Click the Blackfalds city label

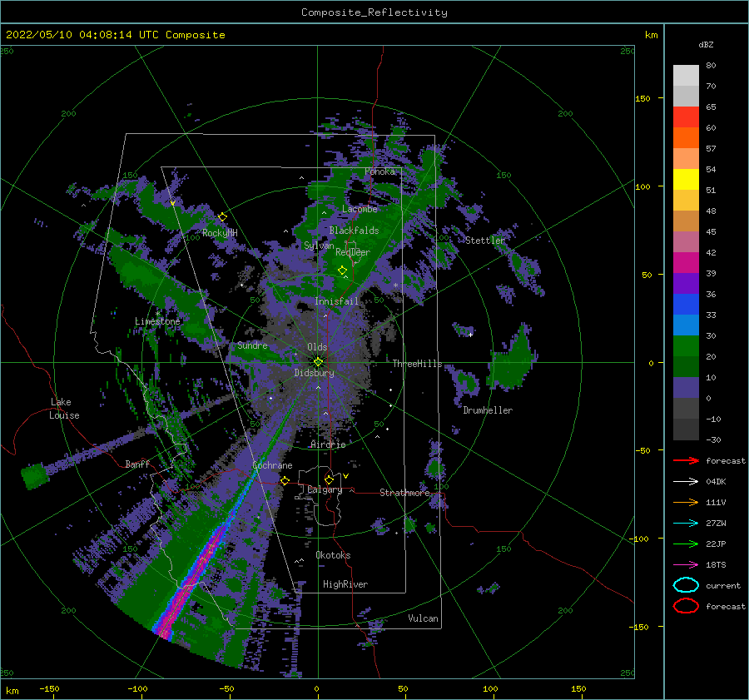(354, 231)
